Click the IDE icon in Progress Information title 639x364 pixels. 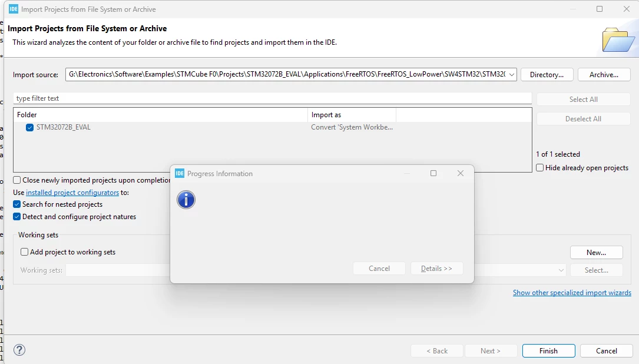coord(180,173)
